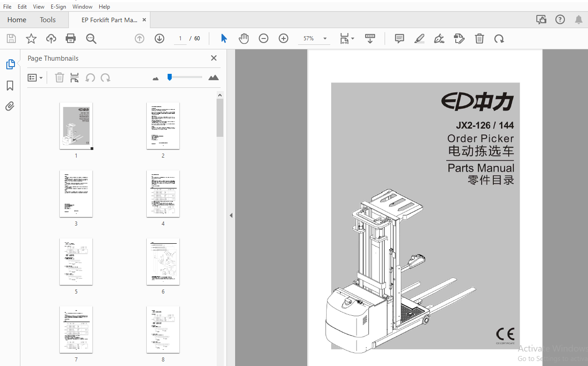Viewport: 588px width, 366px height.
Task: Click the Save file icon
Action: [x=11, y=39]
